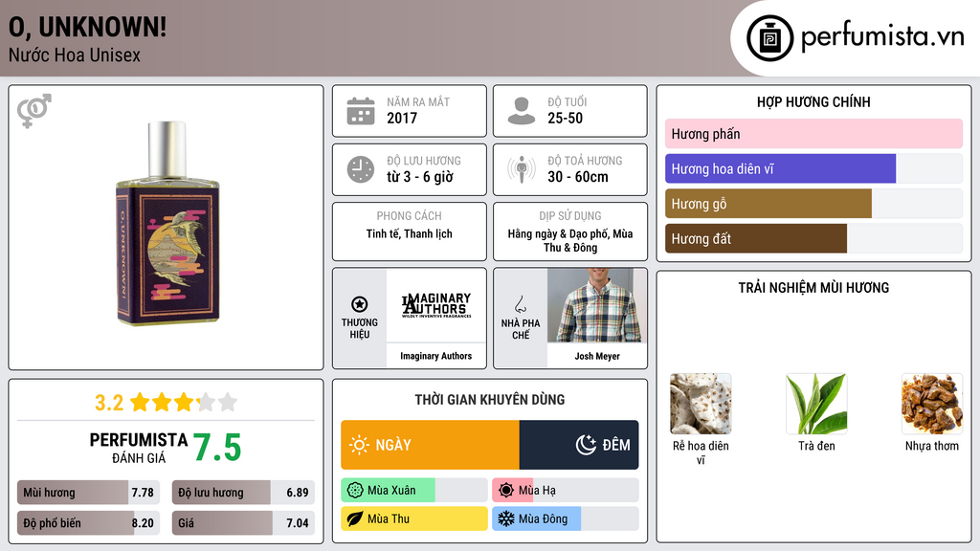The width and height of the screenshot is (980, 551).
Task: Click the Nhựa thơm note image
Action: pos(932,404)
